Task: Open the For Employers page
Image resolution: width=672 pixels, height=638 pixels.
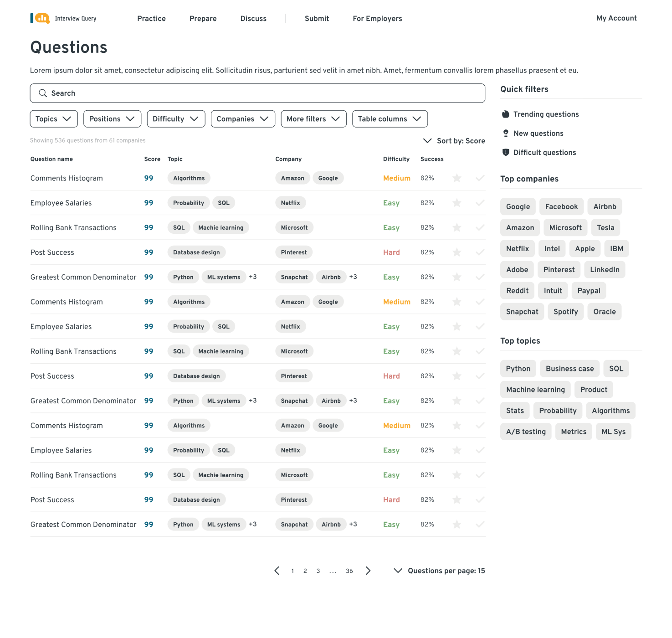Action: click(x=377, y=19)
